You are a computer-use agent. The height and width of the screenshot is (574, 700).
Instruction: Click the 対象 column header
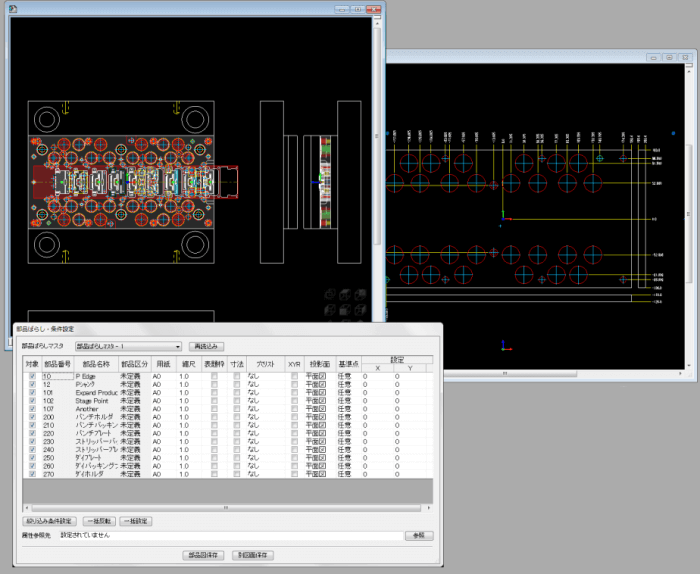pyautogui.click(x=32, y=364)
